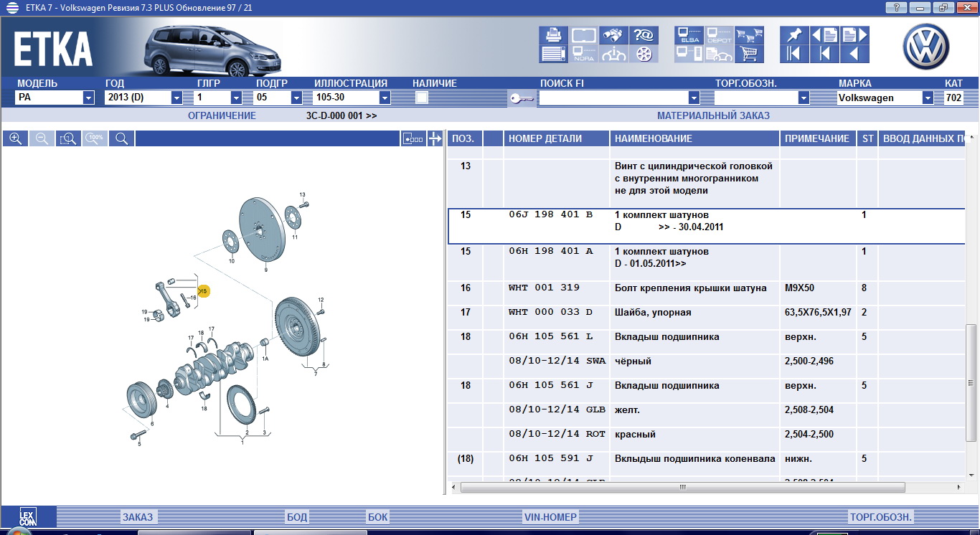Go to previous page document icon
Viewport: 980px width, 535px height.
(x=825, y=35)
